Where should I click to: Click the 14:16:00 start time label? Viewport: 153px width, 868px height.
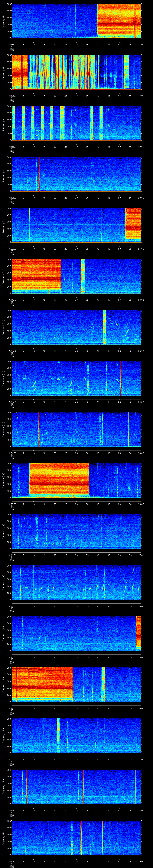tap(12, 44)
